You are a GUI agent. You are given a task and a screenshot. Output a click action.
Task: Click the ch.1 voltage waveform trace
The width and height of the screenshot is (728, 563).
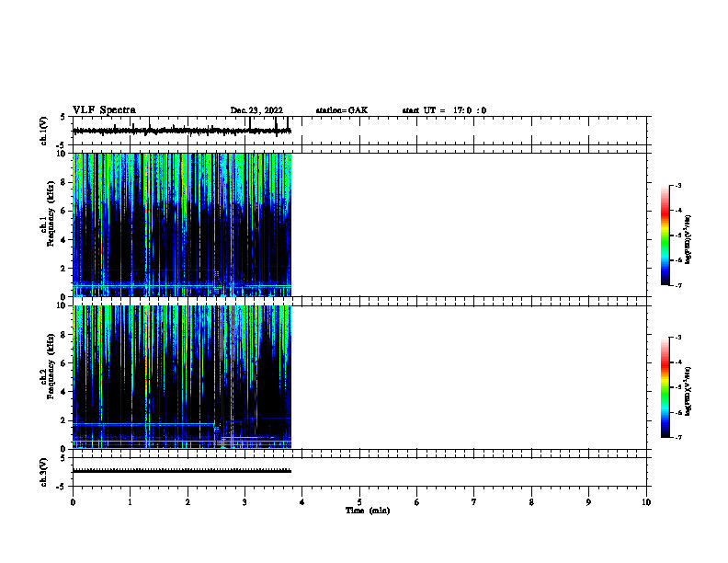(x=182, y=131)
